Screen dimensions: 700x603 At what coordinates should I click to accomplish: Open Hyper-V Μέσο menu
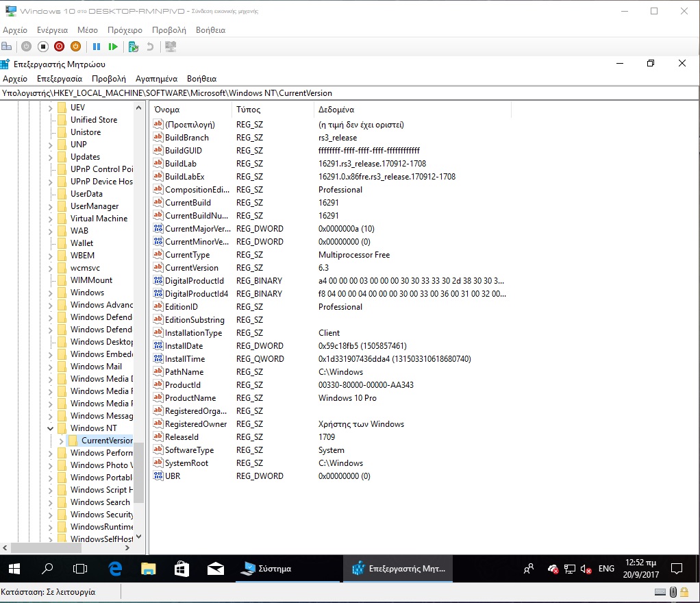pyautogui.click(x=88, y=30)
